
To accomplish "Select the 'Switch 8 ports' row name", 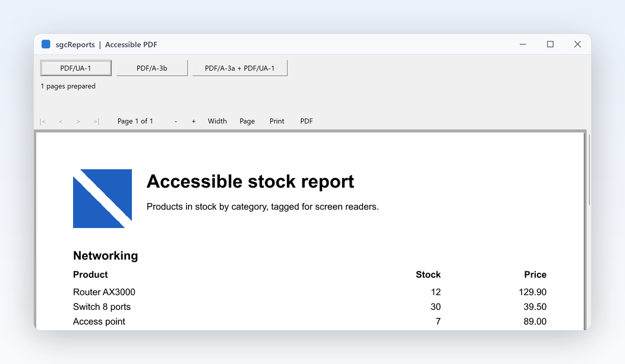I will [x=102, y=307].
